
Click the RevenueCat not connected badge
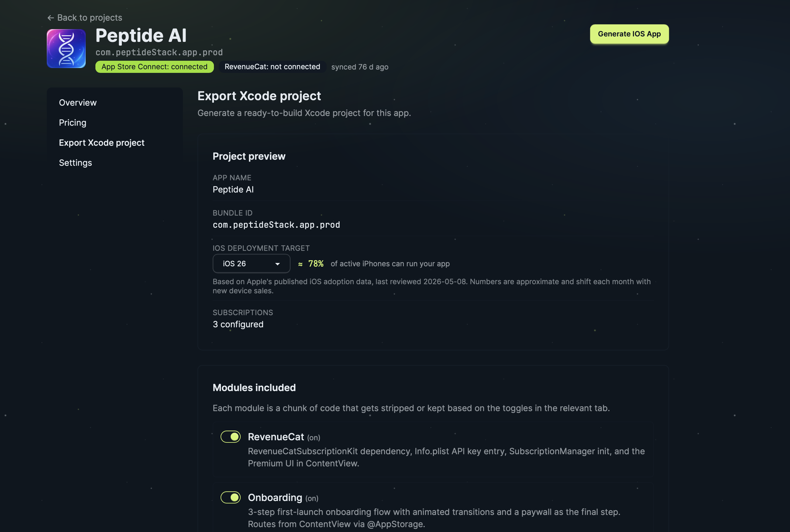coord(272,66)
